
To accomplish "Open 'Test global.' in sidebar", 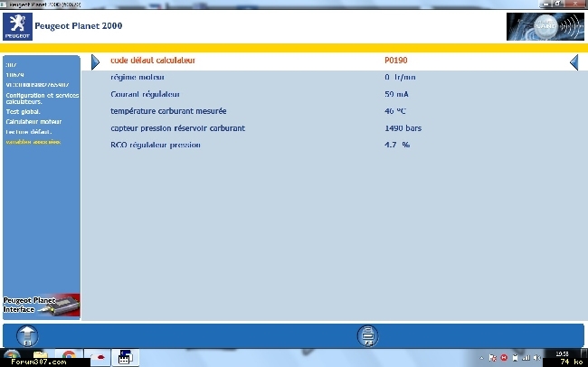I will coord(24,112).
